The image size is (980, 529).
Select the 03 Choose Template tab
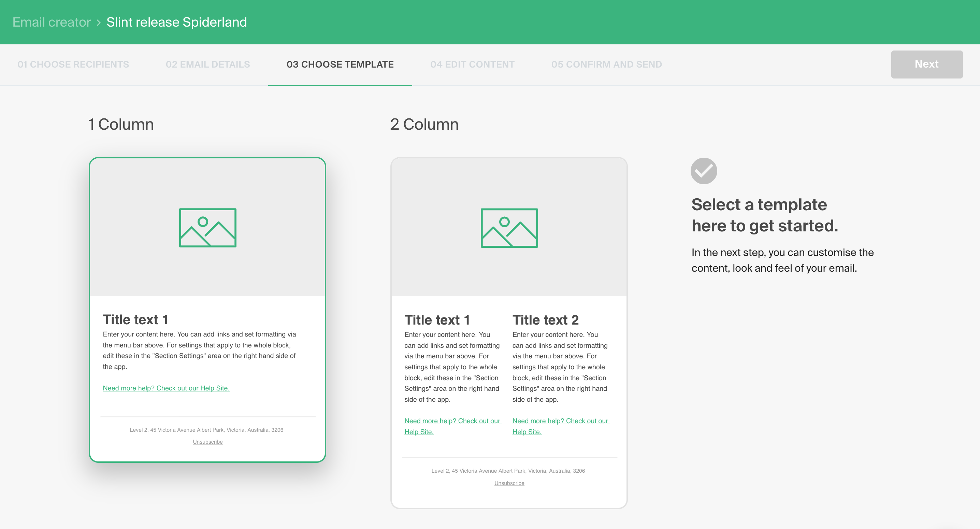(x=340, y=64)
